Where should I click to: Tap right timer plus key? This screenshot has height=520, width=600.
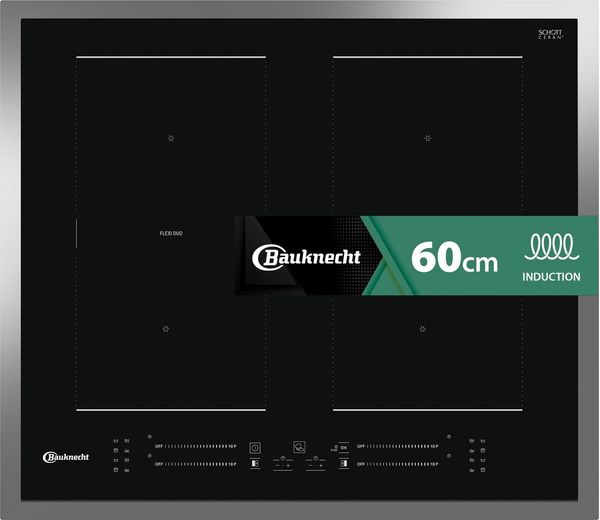click(321, 465)
